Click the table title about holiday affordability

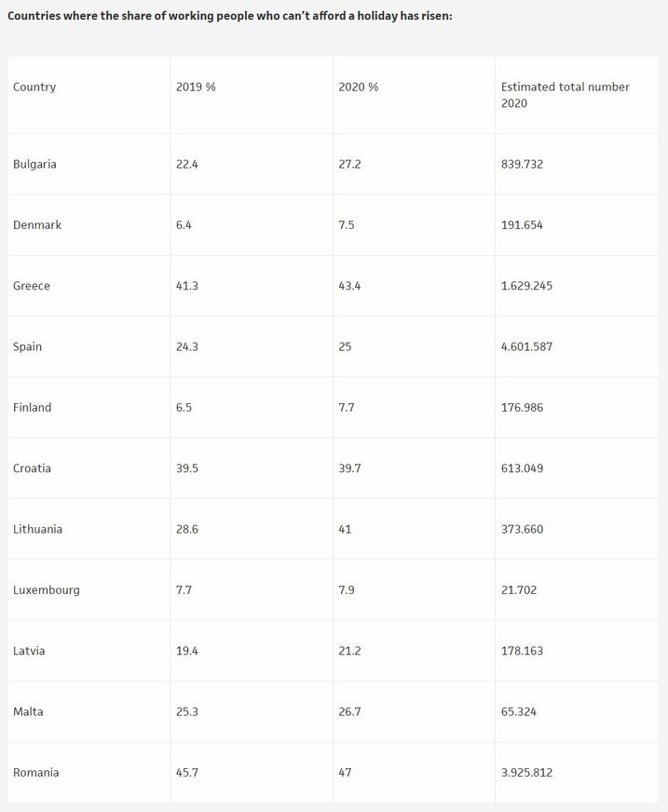point(229,16)
